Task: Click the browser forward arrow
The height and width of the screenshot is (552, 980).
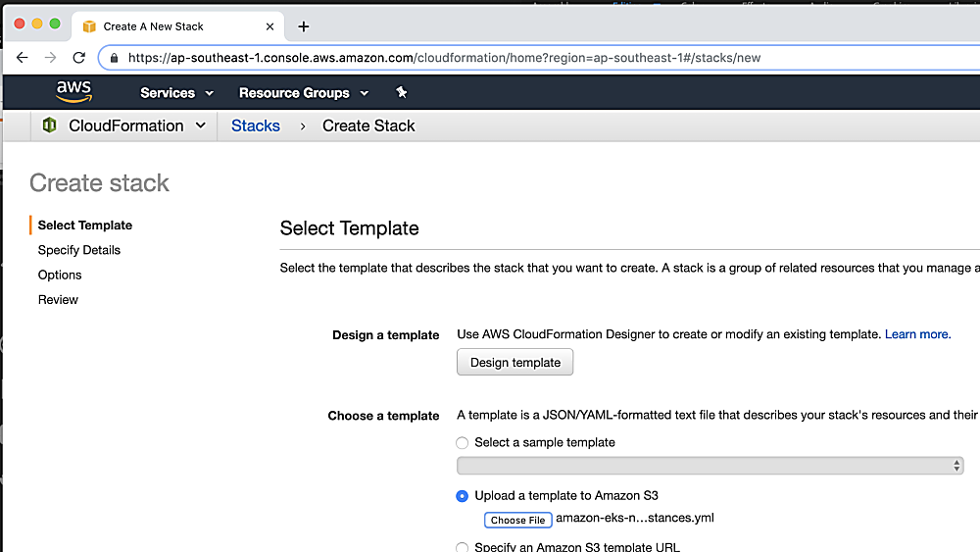Action: point(51,58)
